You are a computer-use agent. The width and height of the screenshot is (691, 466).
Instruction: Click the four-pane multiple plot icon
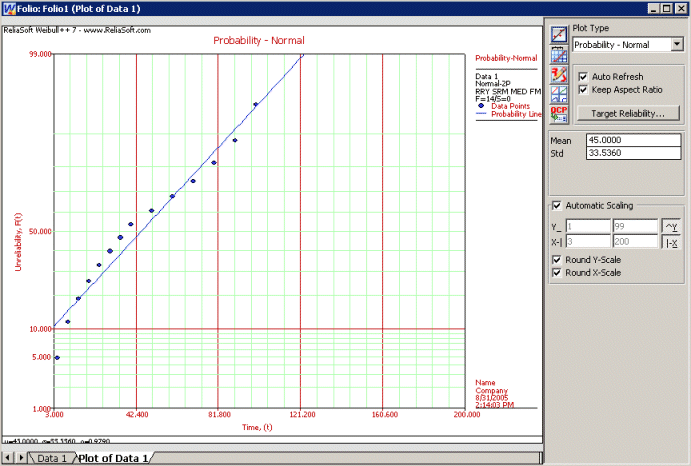[x=560, y=95]
